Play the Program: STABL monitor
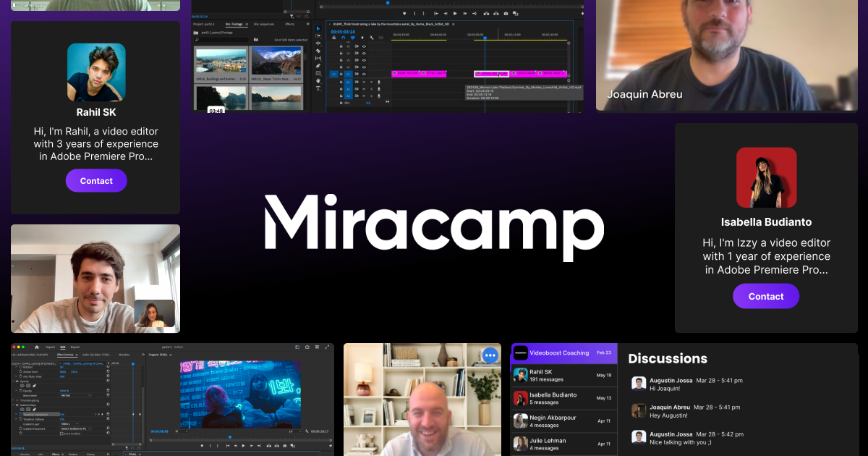This screenshot has width=868, height=456. tap(243, 446)
